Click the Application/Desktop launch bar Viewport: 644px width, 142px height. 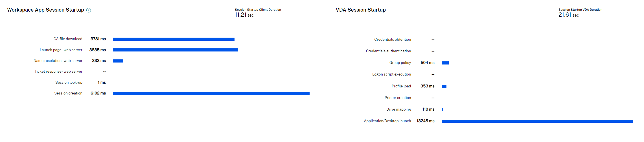[537, 121]
